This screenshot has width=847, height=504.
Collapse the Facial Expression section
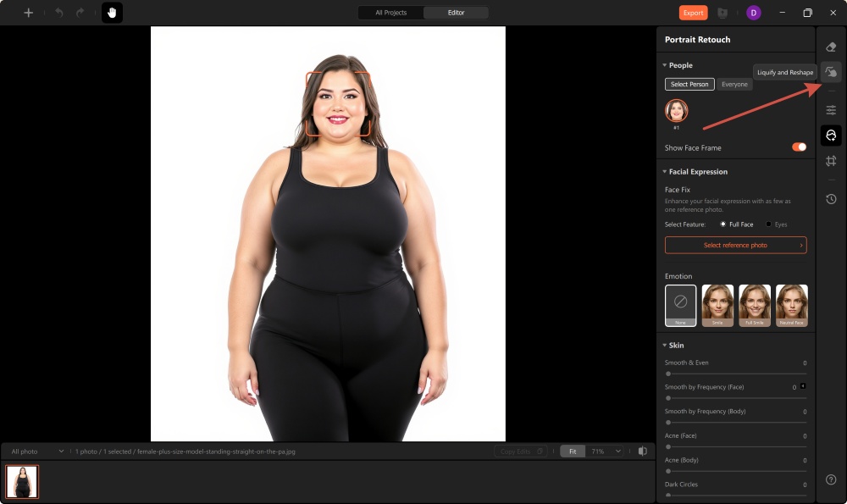pos(664,171)
